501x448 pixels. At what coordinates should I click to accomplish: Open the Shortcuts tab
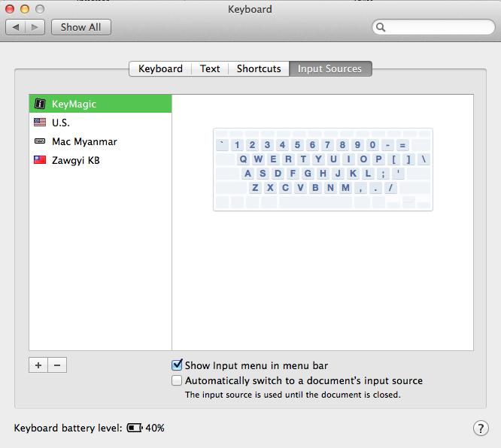259,68
